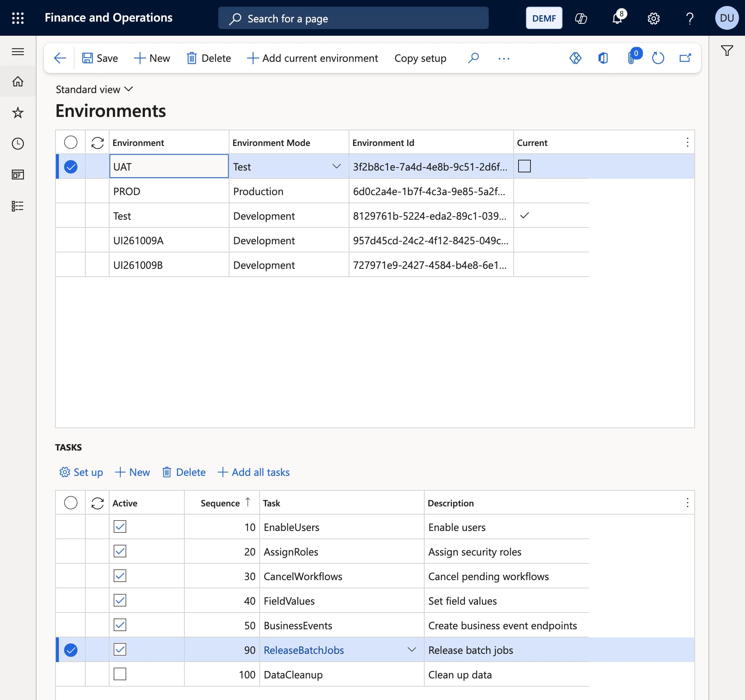The height and width of the screenshot is (700, 745).
Task: Refresh the page with the circular arrow
Action: [x=658, y=58]
